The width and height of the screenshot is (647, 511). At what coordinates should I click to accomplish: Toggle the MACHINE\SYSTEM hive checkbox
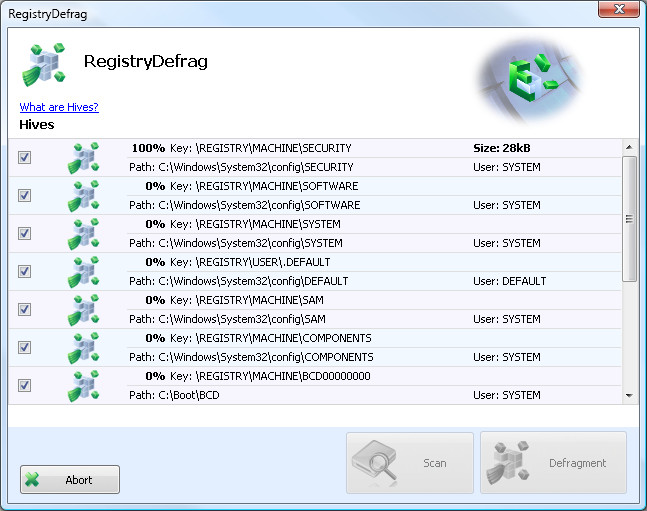pos(24,233)
